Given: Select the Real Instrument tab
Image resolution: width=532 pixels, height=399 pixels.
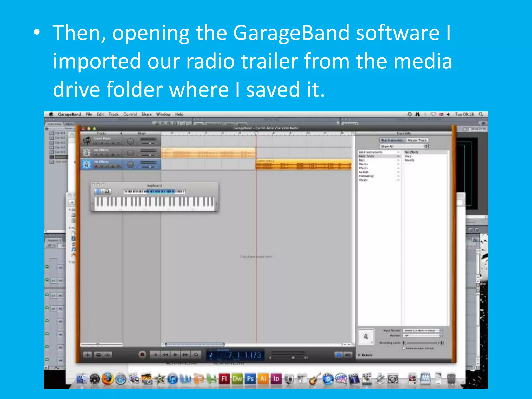Looking at the screenshot, I should click(392, 140).
